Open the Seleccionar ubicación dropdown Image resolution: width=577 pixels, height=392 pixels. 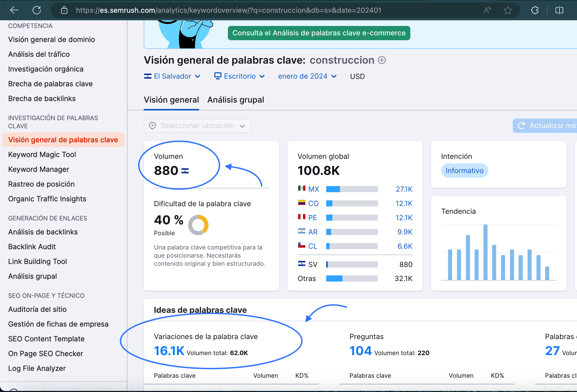pos(197,126)
